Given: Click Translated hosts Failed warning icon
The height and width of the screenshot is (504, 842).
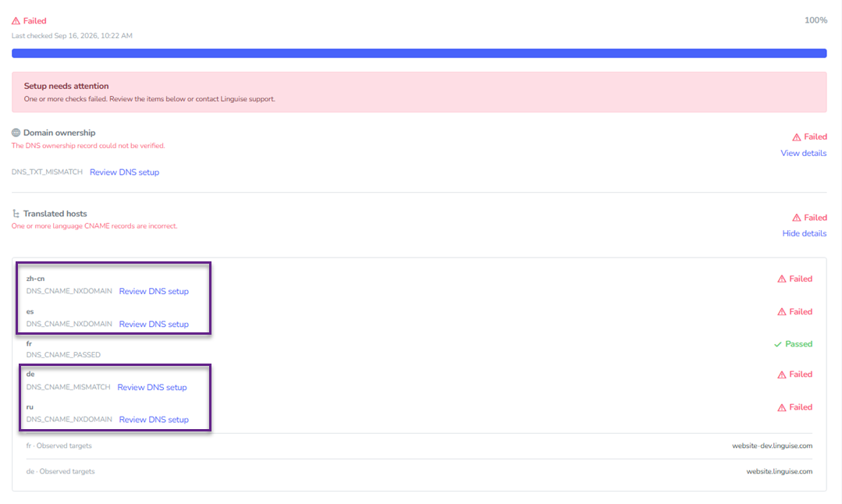Looking at the screenshot, I should [797, 218].
